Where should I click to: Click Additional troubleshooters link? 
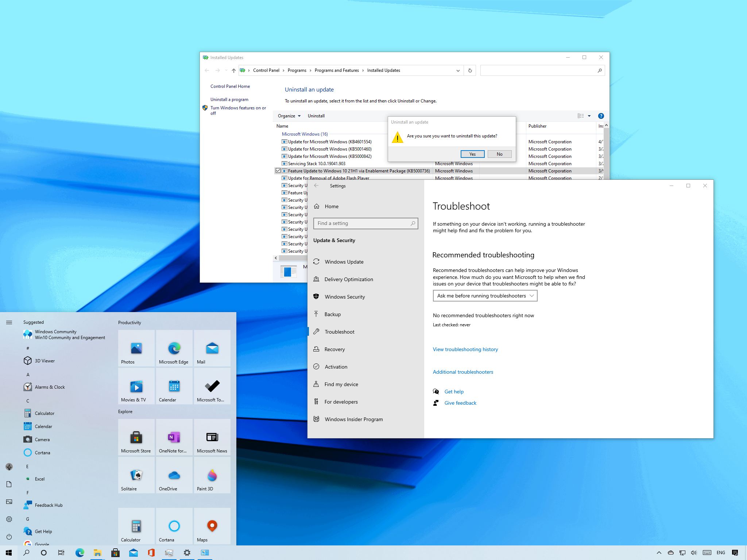[x=463, y=372]
